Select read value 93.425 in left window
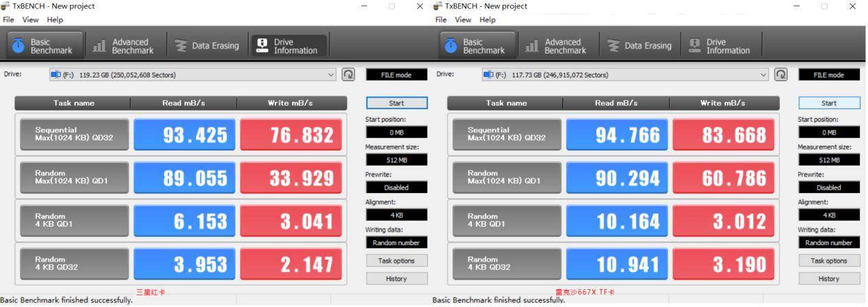Viewport: 868px width, 307px height. [x=185, y=135]
